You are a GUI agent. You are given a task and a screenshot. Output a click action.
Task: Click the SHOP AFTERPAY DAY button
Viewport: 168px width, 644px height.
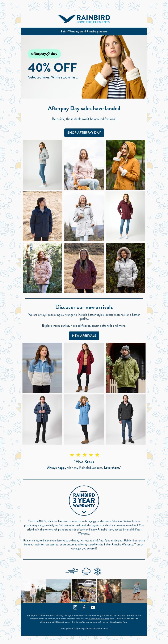click(84, 132)
